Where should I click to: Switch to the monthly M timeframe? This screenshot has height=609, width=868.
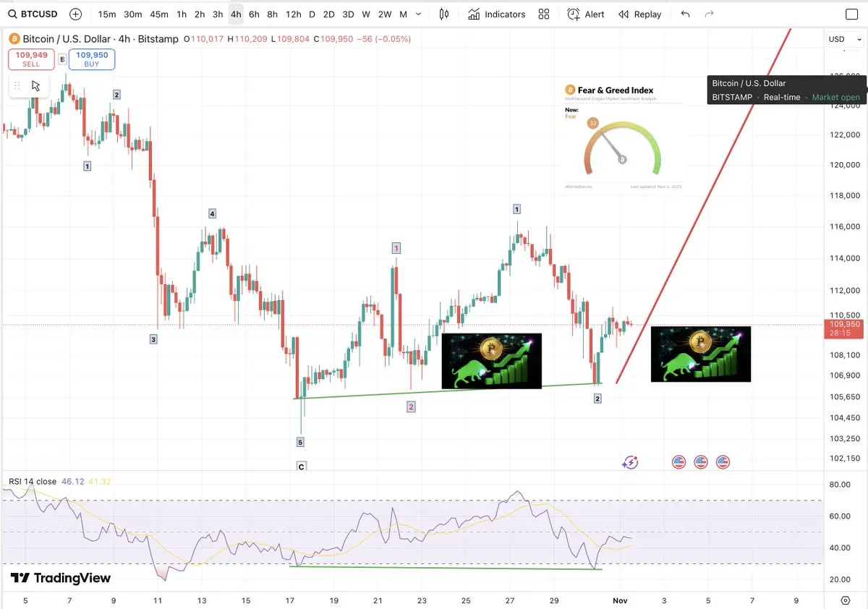tap(403, 14)
